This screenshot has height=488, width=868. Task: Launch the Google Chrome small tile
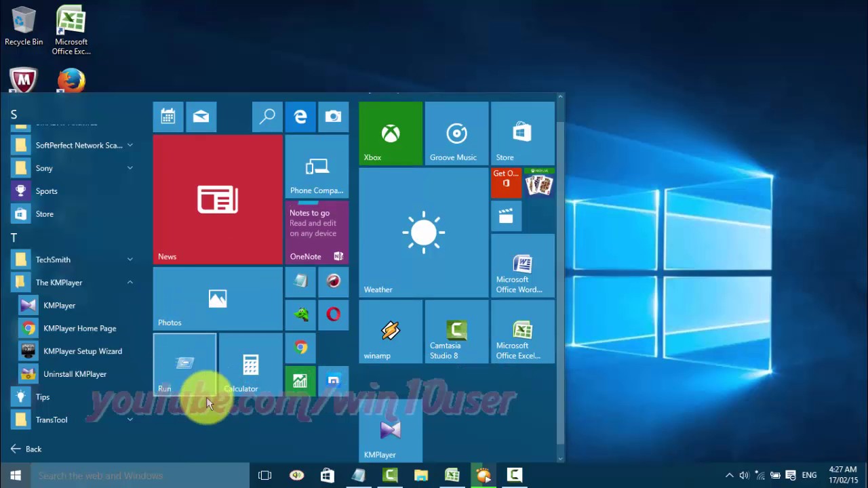coord(300,348)
